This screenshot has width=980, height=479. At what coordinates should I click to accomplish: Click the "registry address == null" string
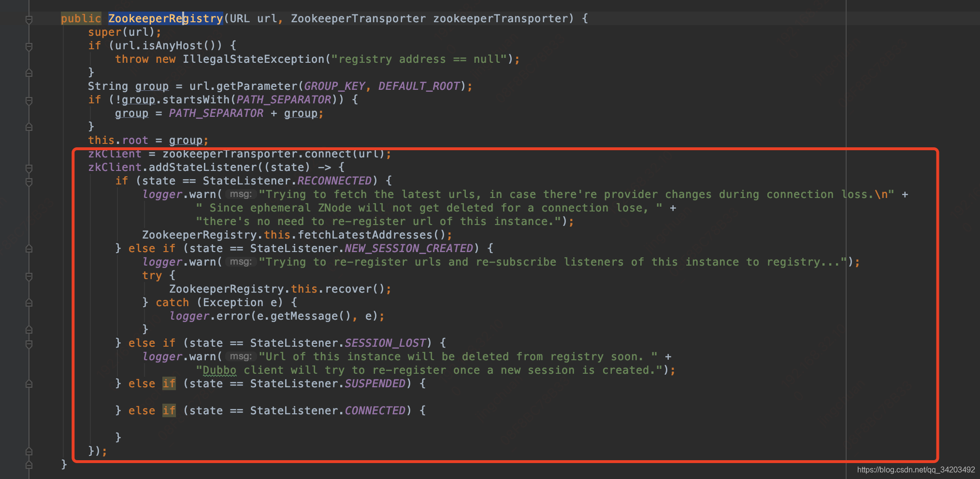click(x=419, y=59)
